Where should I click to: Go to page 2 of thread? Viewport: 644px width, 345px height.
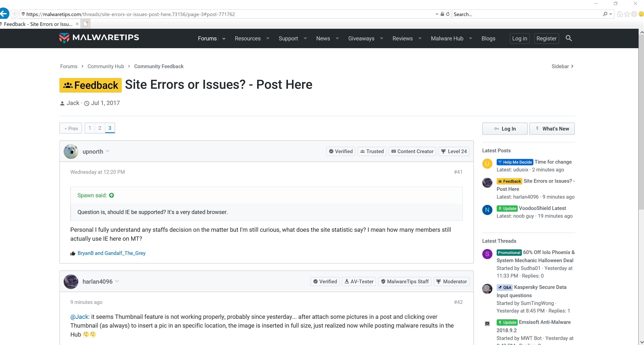pos(100,128)
